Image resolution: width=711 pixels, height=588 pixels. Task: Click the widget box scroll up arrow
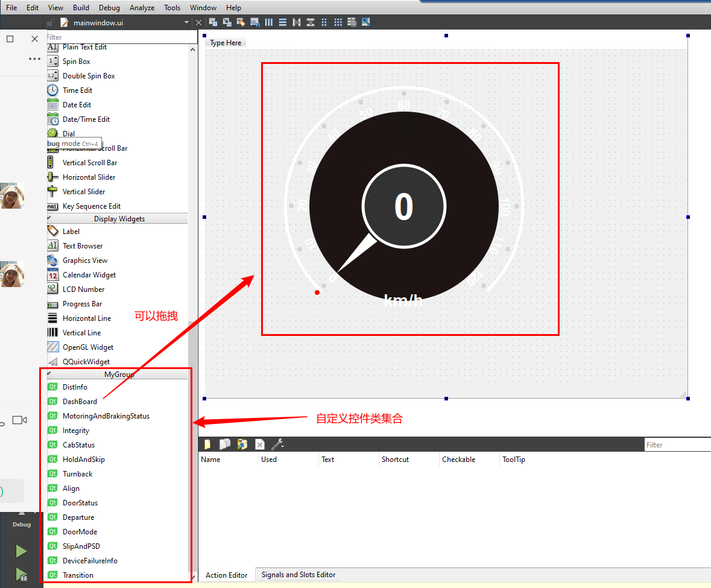(x=193, y=49)
